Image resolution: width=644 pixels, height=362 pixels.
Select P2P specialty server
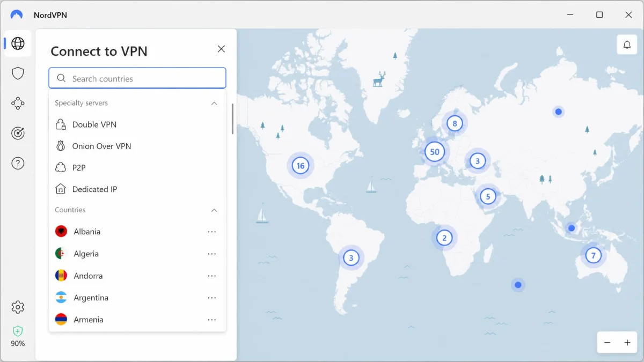pos(137,167)
